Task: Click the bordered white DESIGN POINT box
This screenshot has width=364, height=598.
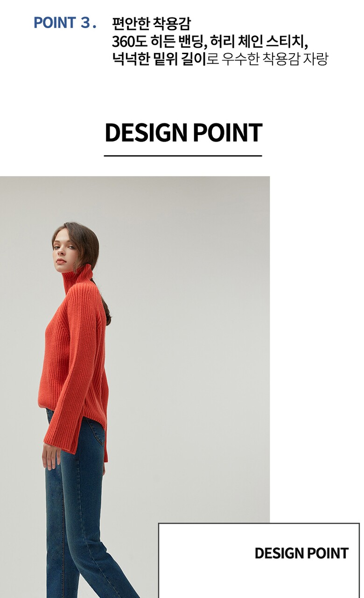Action: [x=259, y=561]
